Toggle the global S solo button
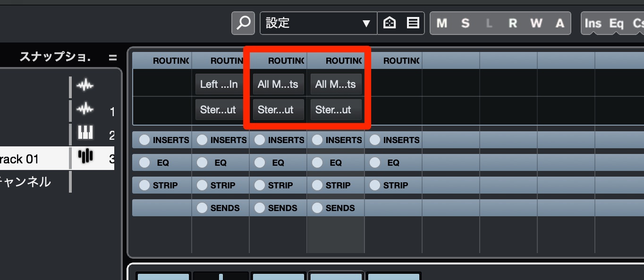Image resolution: width=644 pixels, height=280 pixels. tap(466, 23)
